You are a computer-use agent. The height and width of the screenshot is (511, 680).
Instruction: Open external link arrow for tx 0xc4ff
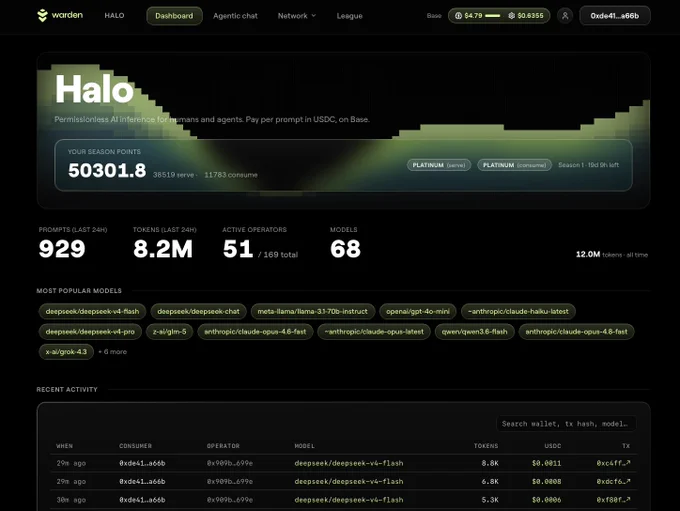pos(628,463)
